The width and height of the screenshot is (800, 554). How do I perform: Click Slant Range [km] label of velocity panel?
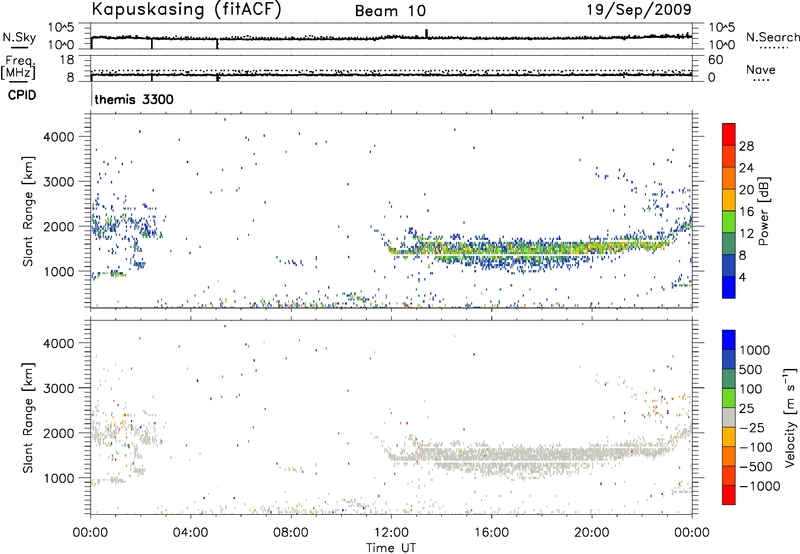tap(28, 417)
